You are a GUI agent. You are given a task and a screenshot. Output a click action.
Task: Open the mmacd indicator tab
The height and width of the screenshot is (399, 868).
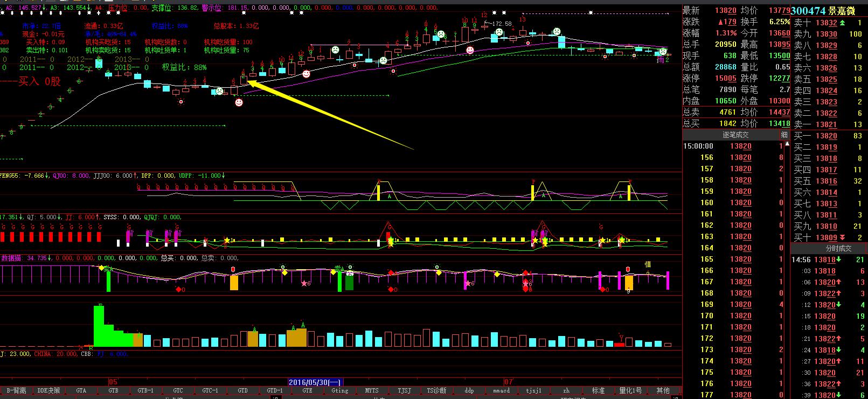coord(501,390)
